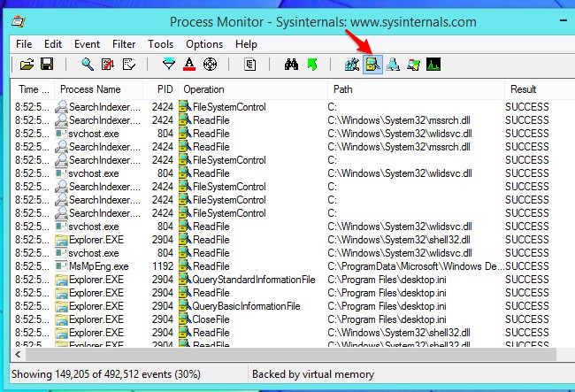Open the Edit menu
This screenshot has height=392, width=575.
coord(53,44)
